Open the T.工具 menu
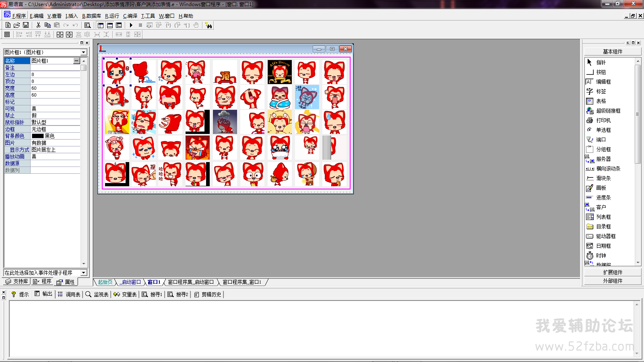Screen dimensions: 644x362 148,16
